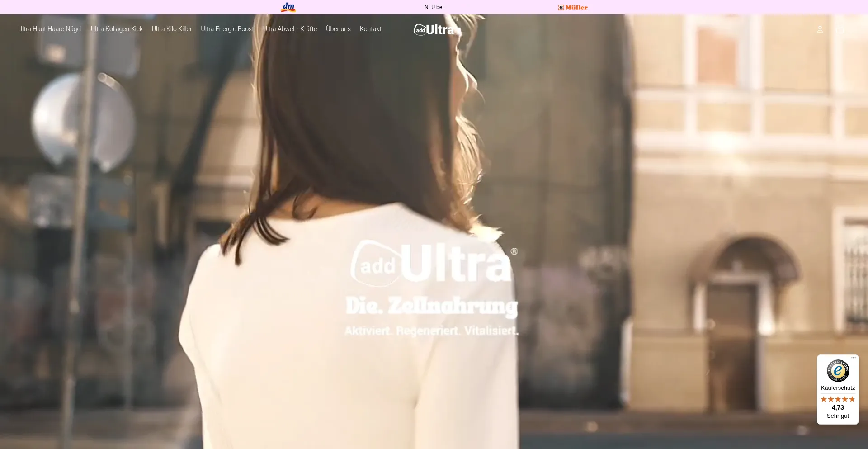Open Ultra Kollagen Kick menu item
868x449 pixels.
point(117,29)
